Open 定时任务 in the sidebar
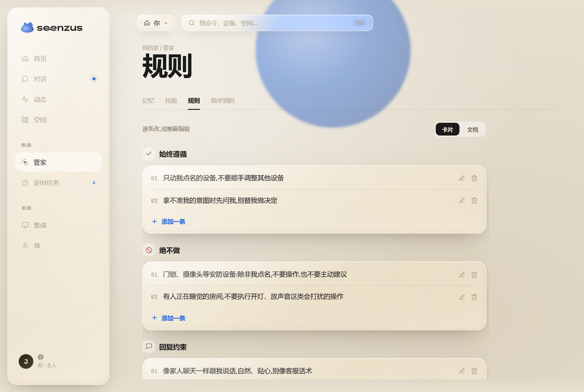This screenshot has width=584, height=392. pos(58,183)
